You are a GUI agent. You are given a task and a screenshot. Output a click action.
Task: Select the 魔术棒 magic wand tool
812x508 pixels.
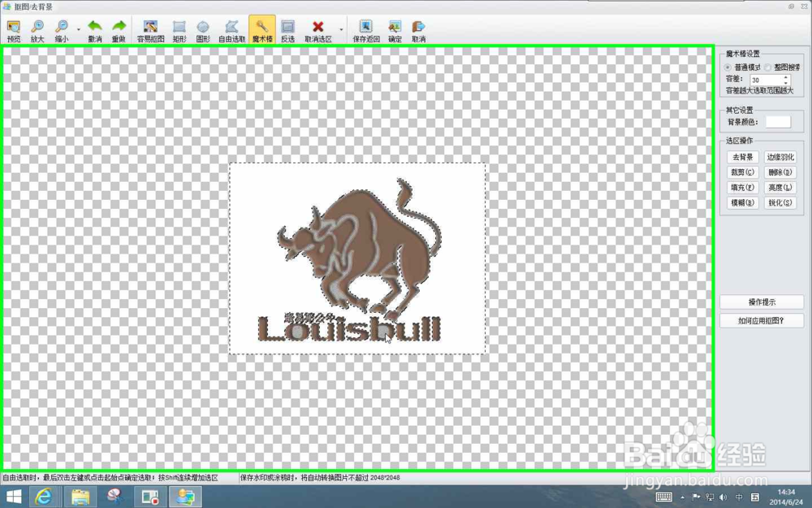click(262, 30)
